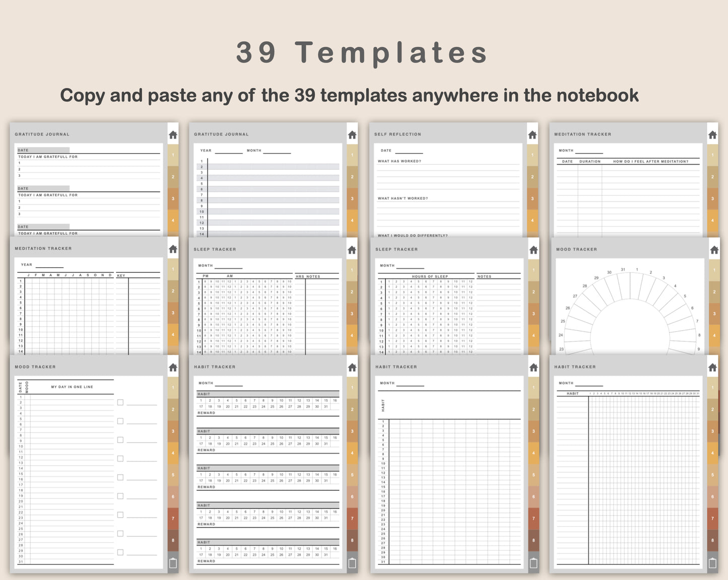Image resolution: width=728 pixels, height=580 pixels.
Task: Open home icon on yearly Meditation Tracker with Key
Action: [173, 249]
